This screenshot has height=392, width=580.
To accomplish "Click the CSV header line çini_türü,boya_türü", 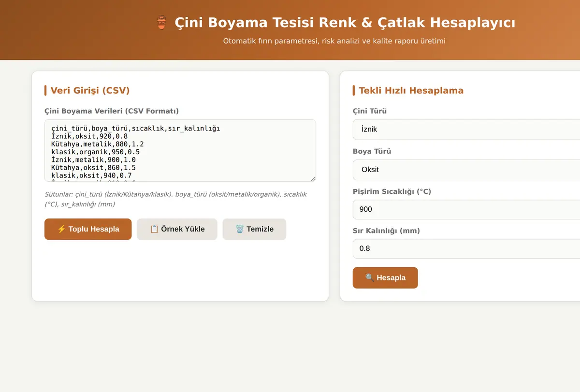I will (x=135, y=128).
